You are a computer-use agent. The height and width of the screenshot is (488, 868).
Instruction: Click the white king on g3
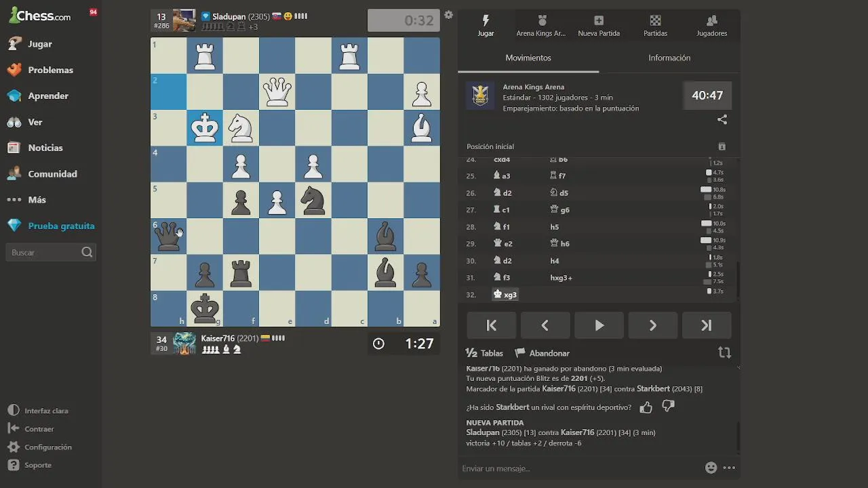click(x=205, y=127)
